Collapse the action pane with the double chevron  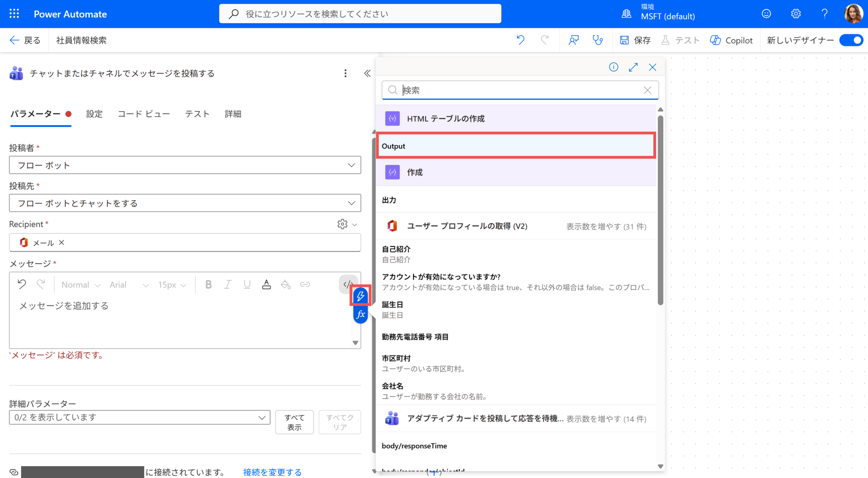(367, 73)
